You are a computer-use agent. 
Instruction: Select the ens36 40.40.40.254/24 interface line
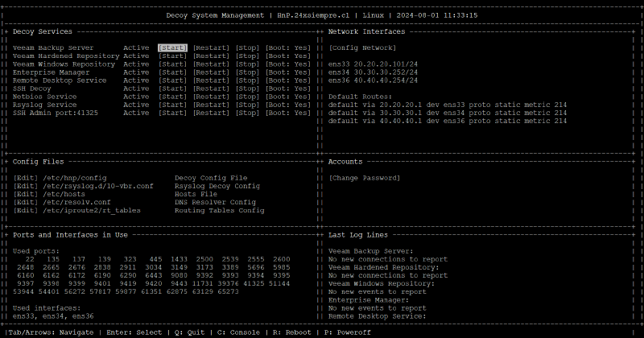(373, 80)
